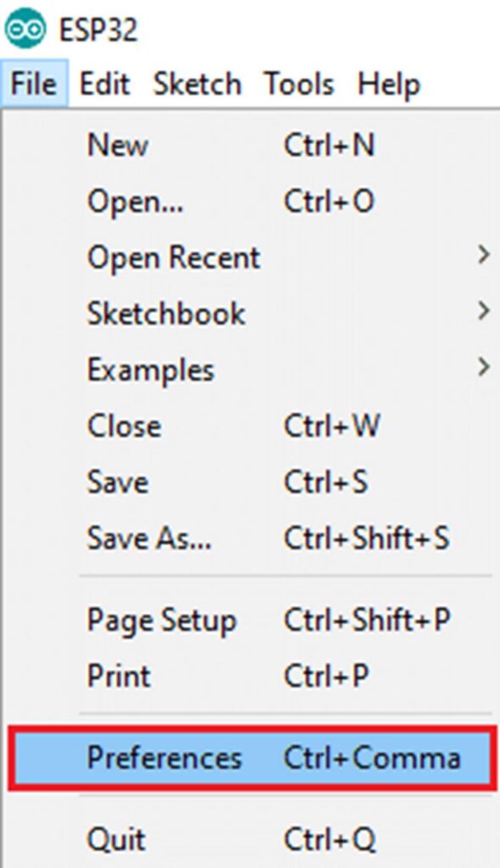Viewport: 500px width, 868px height.
Task: Open the Tools menu
Action: click(299, 84)
